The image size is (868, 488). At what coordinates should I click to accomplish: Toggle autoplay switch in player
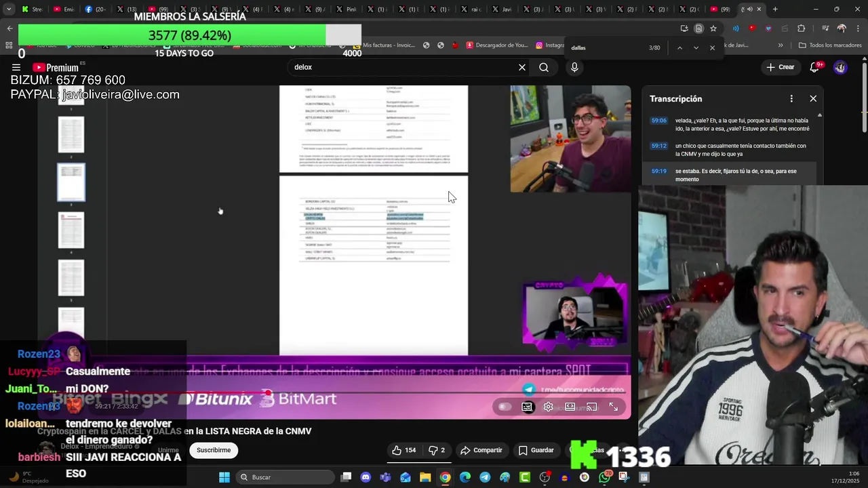click(x=505, y=407)
